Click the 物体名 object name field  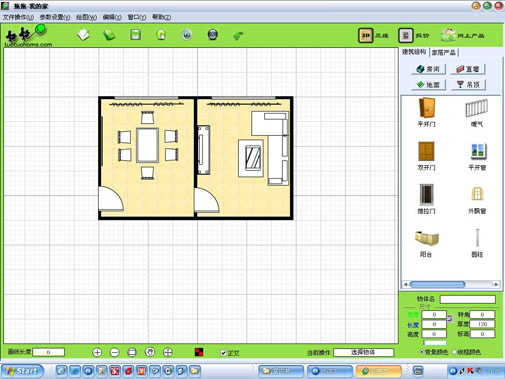click(467, 299)
